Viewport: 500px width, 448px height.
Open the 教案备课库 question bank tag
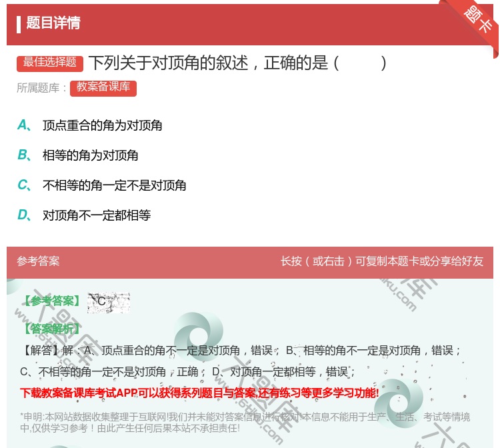103,88
